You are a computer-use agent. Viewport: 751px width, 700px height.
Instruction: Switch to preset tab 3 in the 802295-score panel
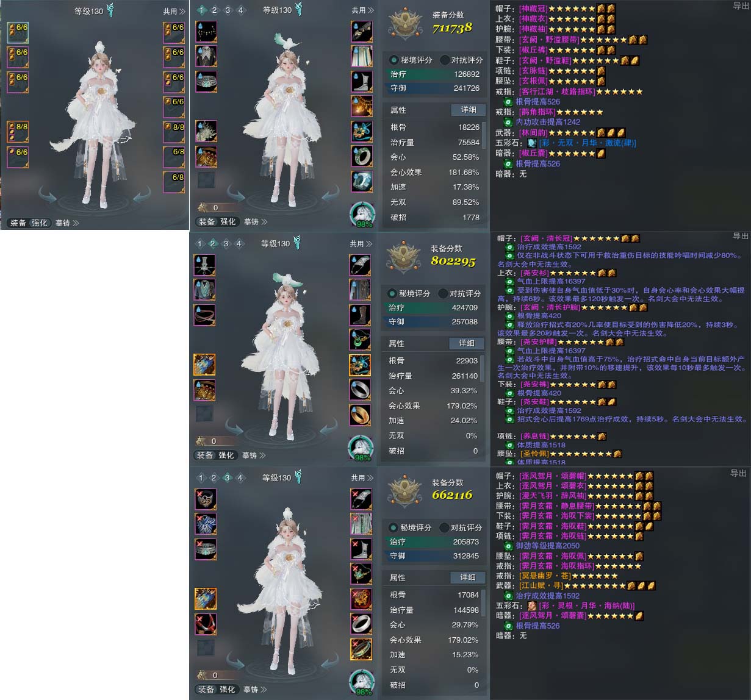226,243
